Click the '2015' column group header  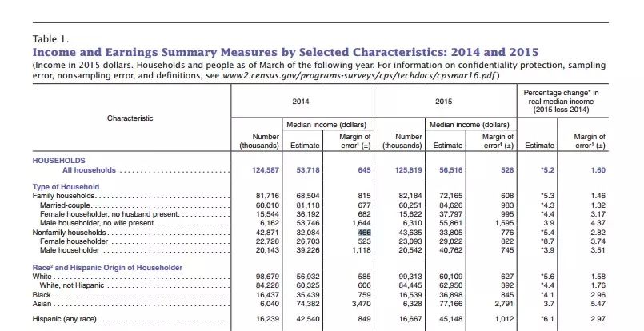[x=443, y=101]
